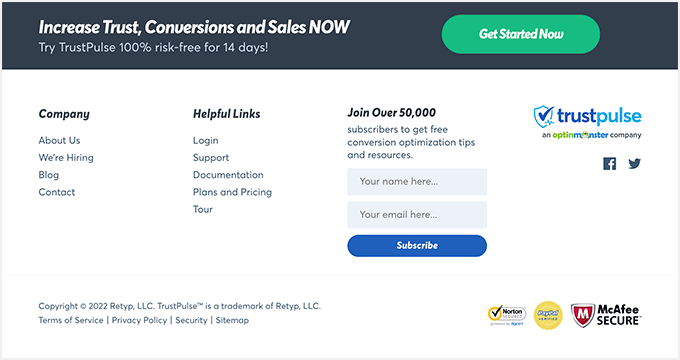Click the 'Helpful Links' heading
The image size is (680, 360).
(x=226, y=114)
